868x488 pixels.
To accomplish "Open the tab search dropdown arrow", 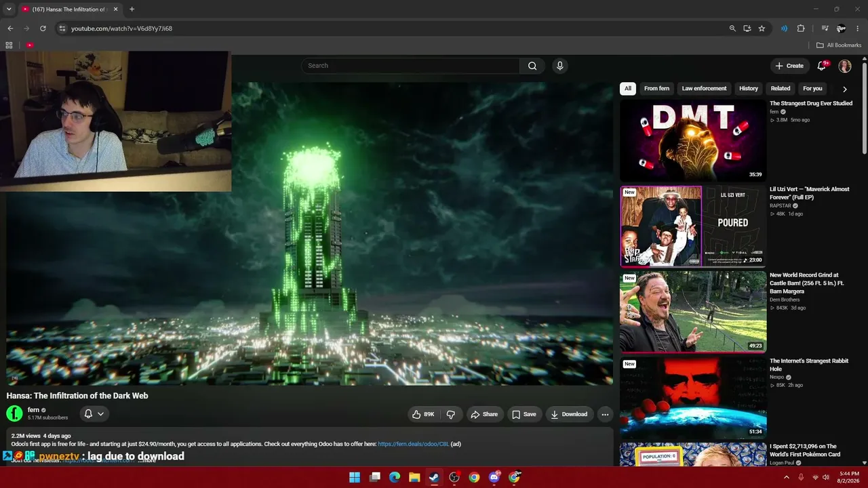I will (x=9, y=9).
